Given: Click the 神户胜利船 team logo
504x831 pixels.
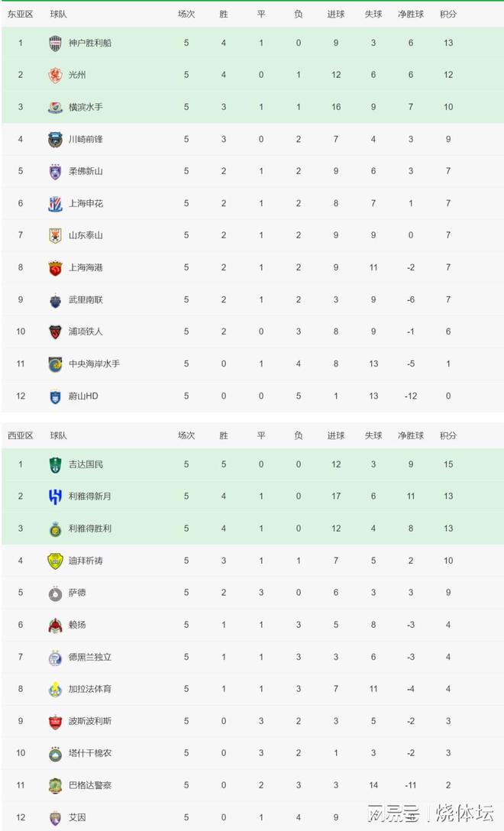Looking at the screenshot, I should [x=55, y=43].
